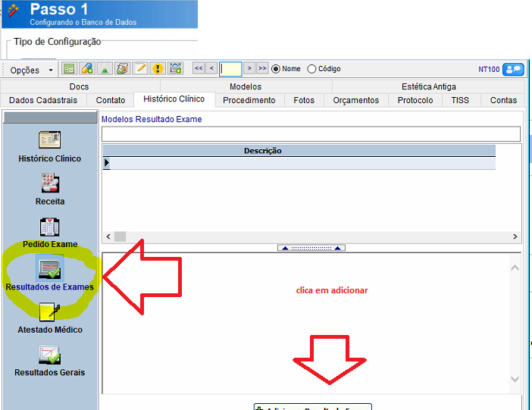
Task: Open the Opções dropdown menu
Action: pos(31,70)
